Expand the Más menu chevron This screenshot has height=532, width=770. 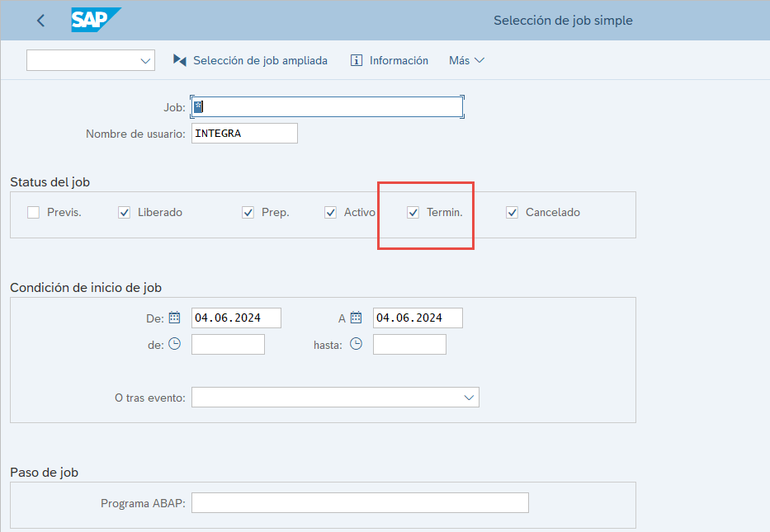(480, 59)
